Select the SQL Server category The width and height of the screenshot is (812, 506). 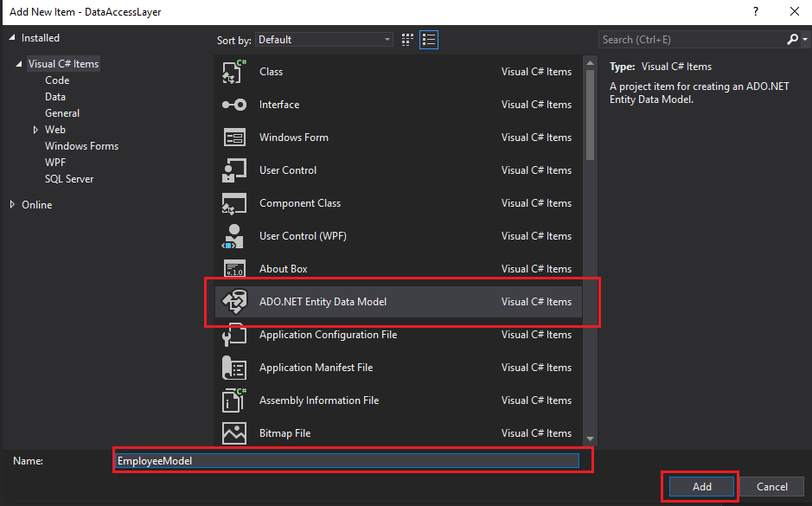(67, 178)
